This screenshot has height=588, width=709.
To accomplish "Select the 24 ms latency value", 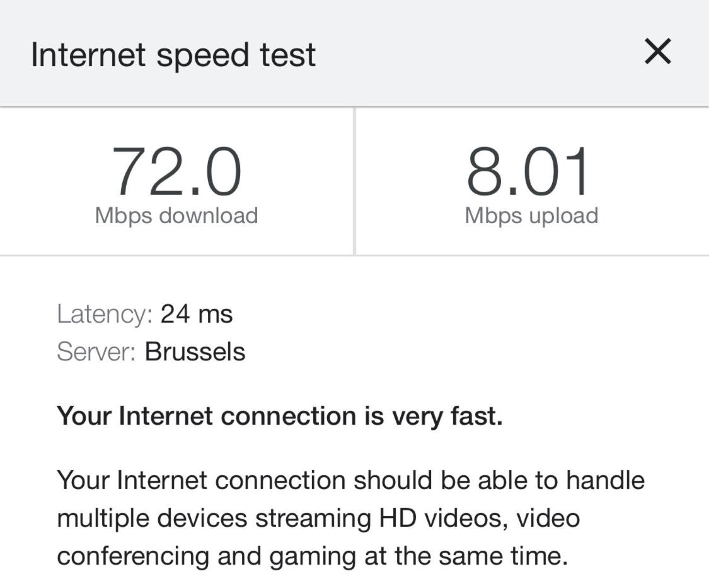I will (197, 314).
